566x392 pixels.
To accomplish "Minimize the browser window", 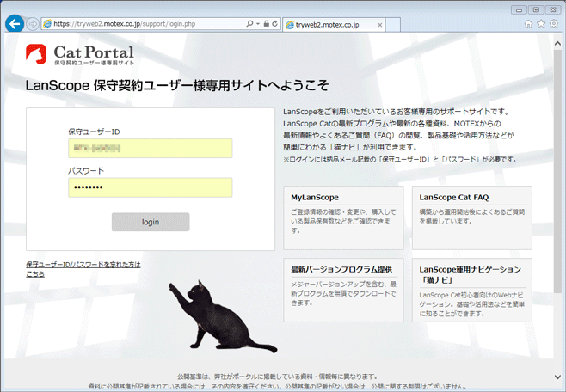I will pos(519,9).
